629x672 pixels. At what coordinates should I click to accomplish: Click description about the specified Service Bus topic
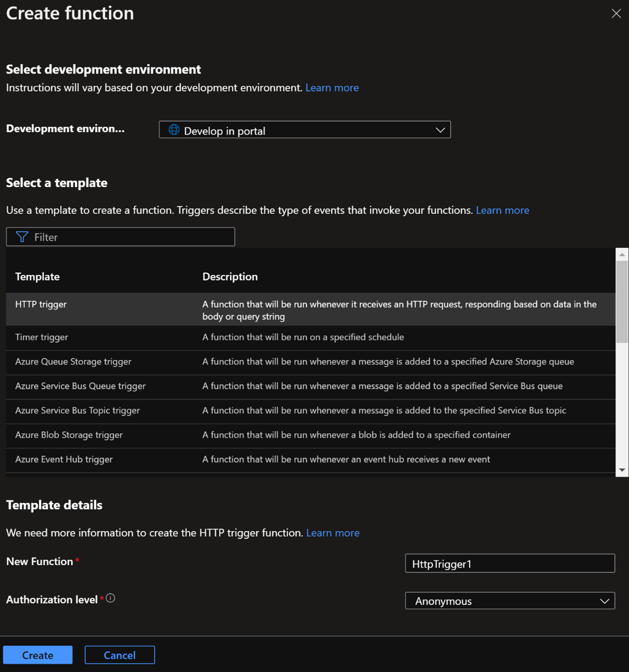[x=384, y=410]
